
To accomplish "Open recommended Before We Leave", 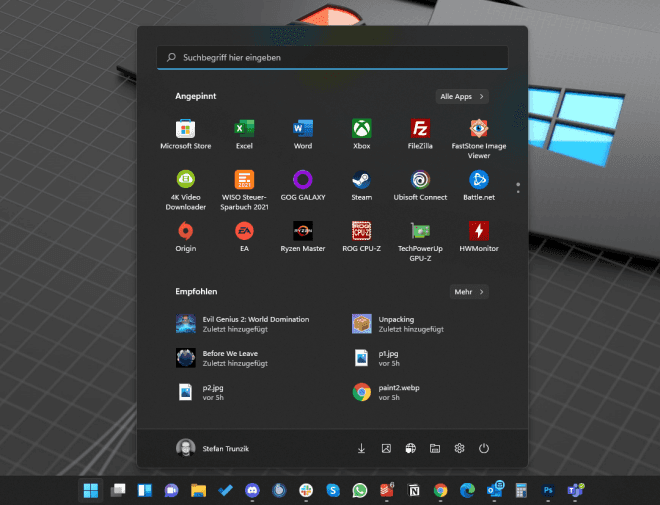I will pos(222,358).
